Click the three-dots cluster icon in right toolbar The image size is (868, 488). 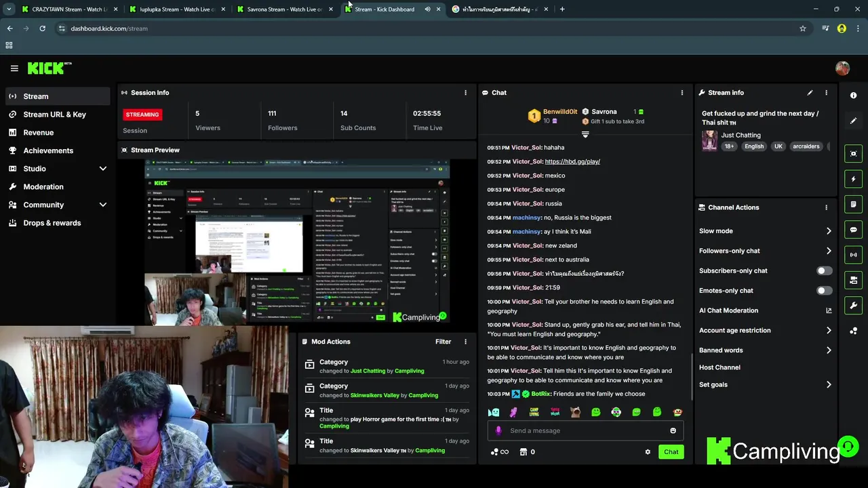853,331
